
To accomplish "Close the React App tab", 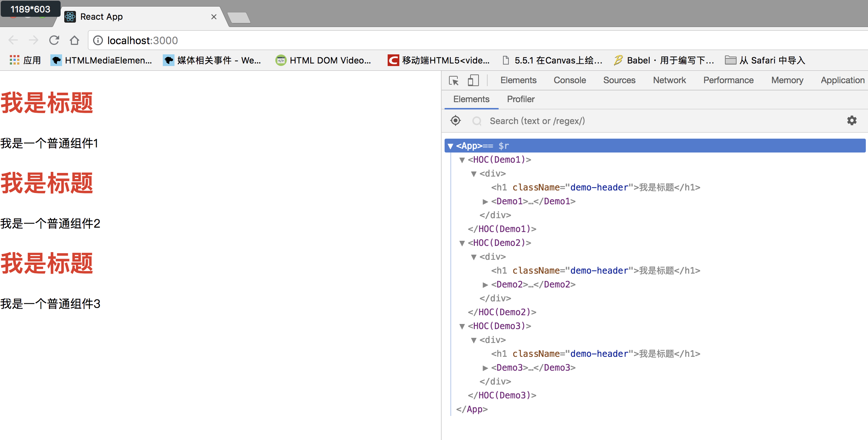I will tap(214, 17).
